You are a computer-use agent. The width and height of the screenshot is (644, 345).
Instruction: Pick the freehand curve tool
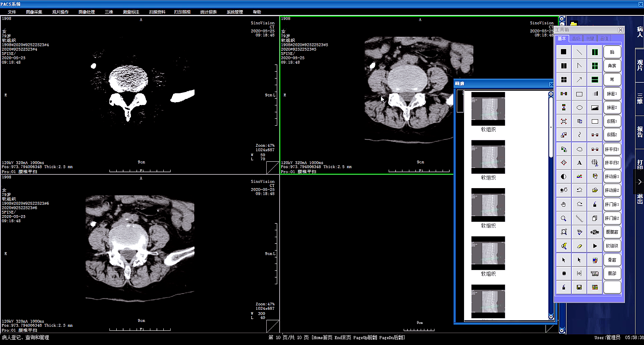pos(579,135)
